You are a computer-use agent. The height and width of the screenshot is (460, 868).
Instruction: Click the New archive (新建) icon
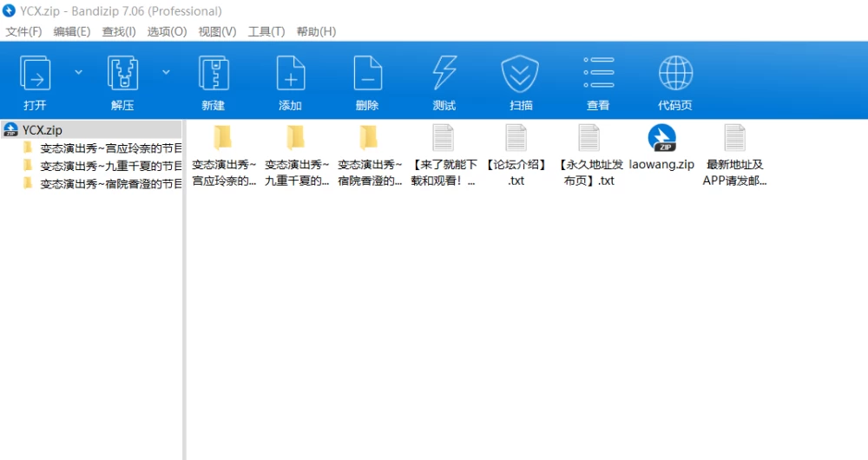tap(214, 73)
